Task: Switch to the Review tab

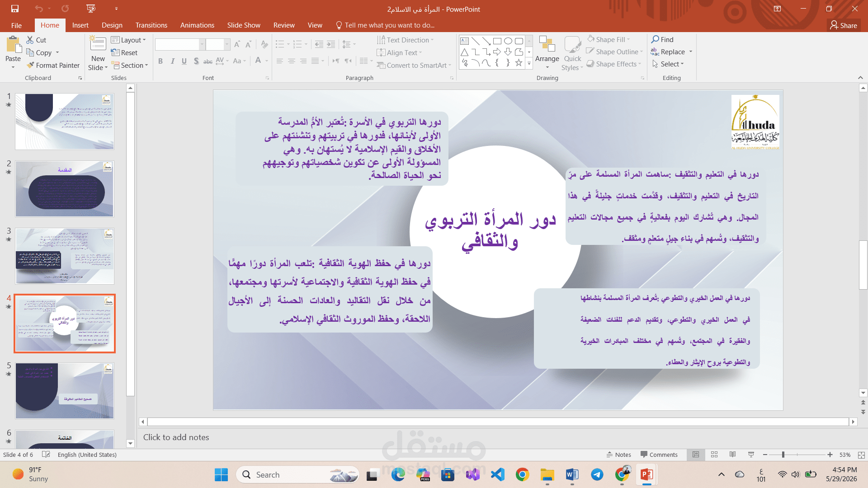Action: pos(284,25)
